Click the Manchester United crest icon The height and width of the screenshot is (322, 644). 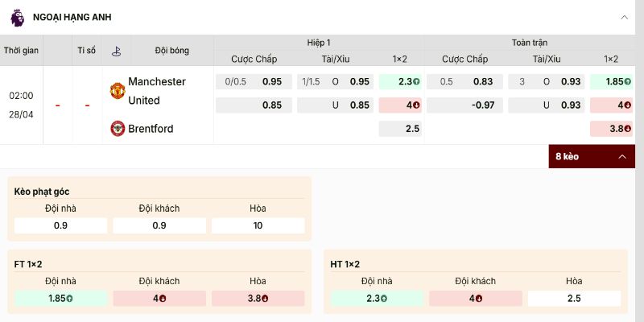(118, 90)
